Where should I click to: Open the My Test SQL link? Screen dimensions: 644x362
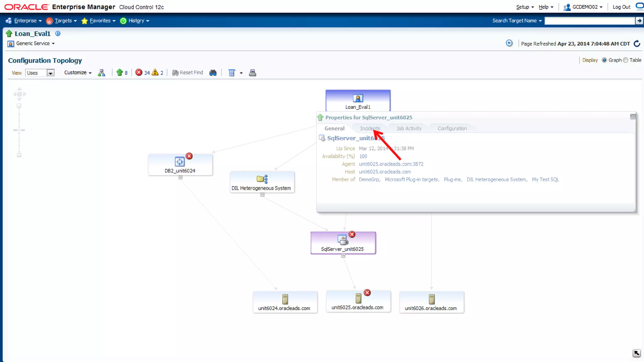(545, 179)
